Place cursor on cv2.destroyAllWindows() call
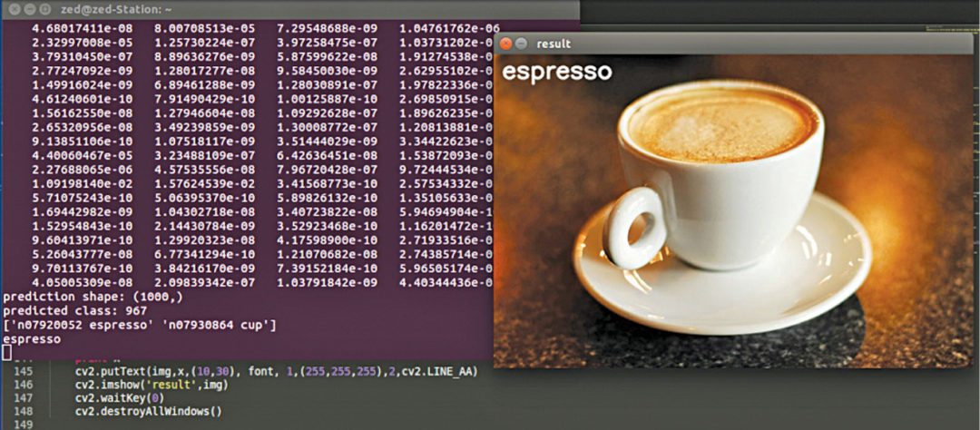 click(x=149, y=411)
